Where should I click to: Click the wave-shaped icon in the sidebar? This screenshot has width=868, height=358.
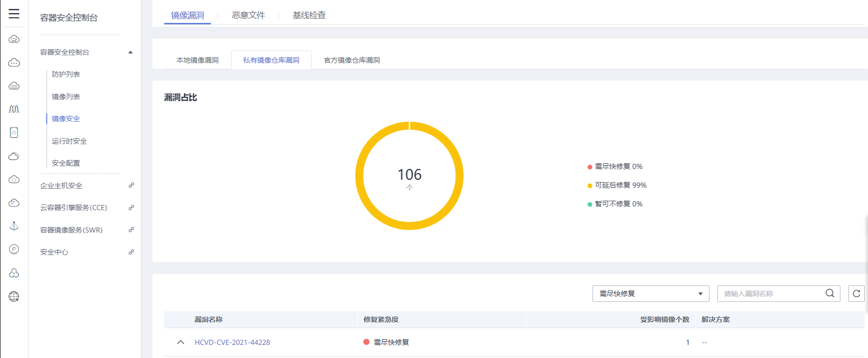pos(14,109)
